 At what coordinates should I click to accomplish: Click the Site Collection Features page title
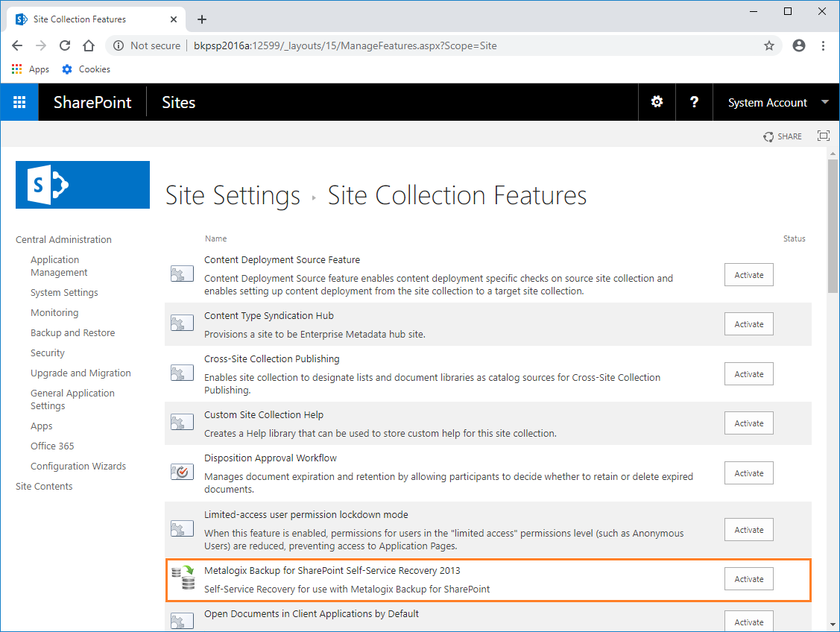click(x=457, y=195)
